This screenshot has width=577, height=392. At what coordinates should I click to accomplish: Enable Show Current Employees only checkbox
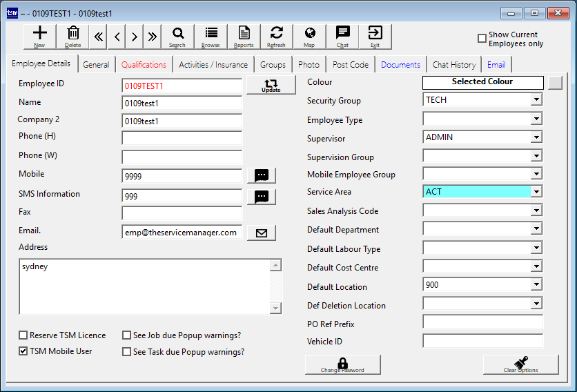pyautogui.click(x=482, y=39)
